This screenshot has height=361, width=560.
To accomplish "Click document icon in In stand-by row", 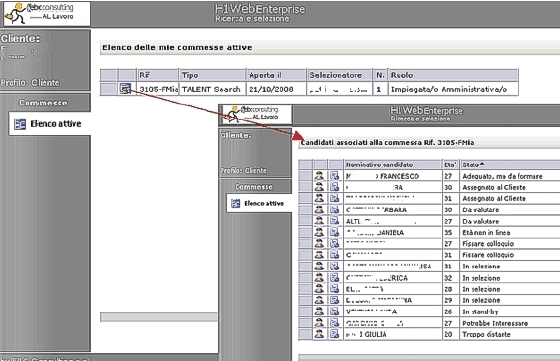I will click(334, 311).
